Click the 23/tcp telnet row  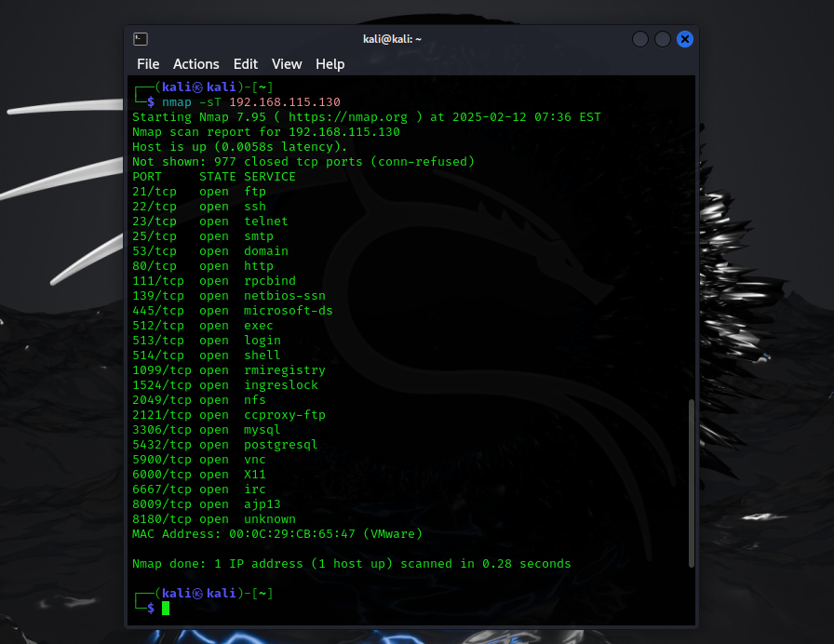click(x=210, y=221)
